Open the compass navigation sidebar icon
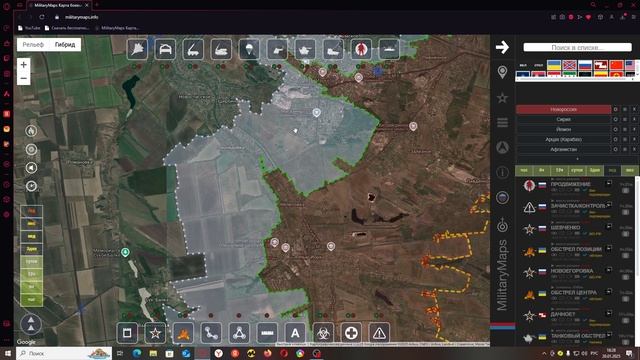Screen dimensions: 640x360 pyautogui.click(x=502, y=147)
